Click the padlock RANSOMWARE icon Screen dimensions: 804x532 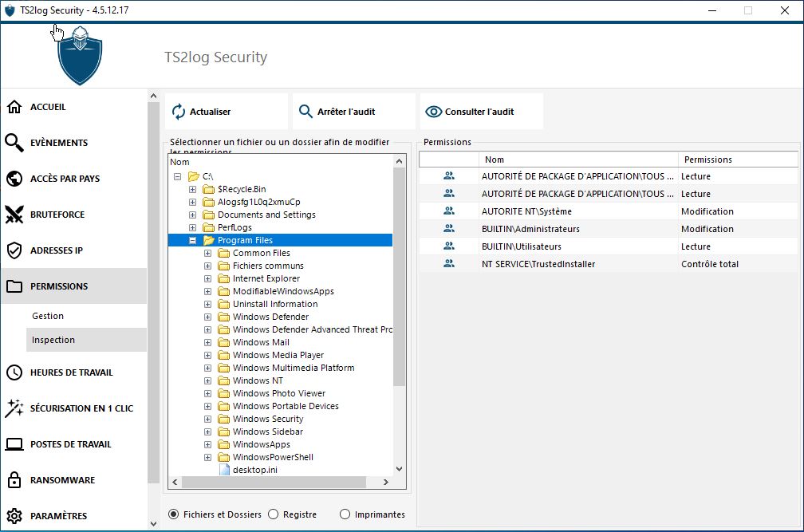coord(14,479)
